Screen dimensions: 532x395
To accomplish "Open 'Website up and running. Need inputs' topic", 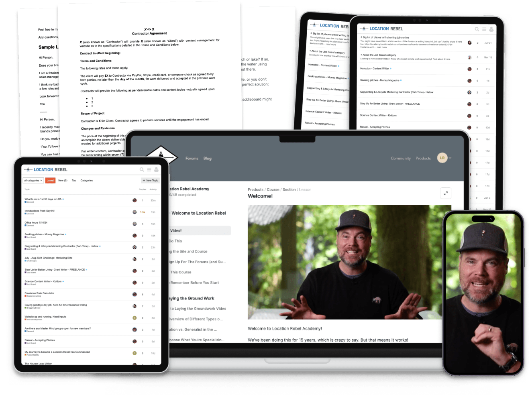I will coord(45,316).
